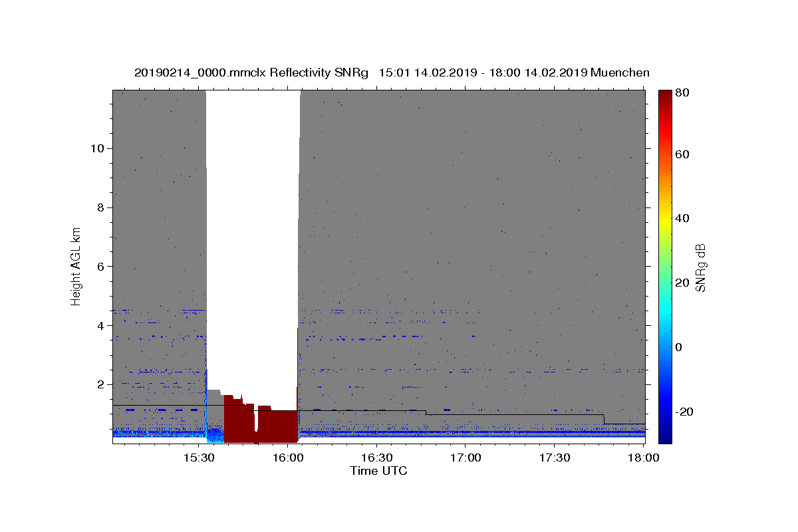Click the 16:00 time tick label
Viewport: 798px width, 532px height.
coord(288,458)
